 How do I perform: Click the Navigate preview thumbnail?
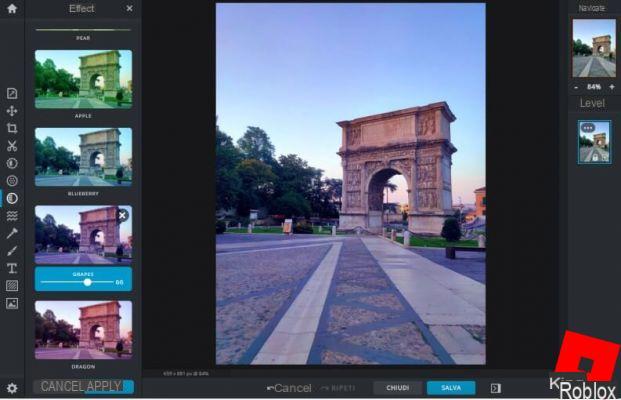pos(594,48)
